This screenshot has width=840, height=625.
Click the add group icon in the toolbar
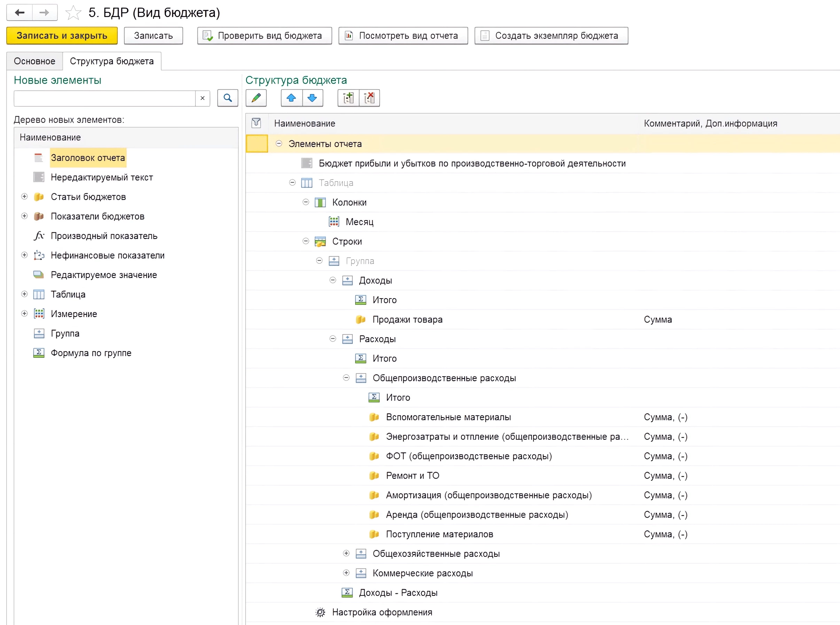(348, 98)
